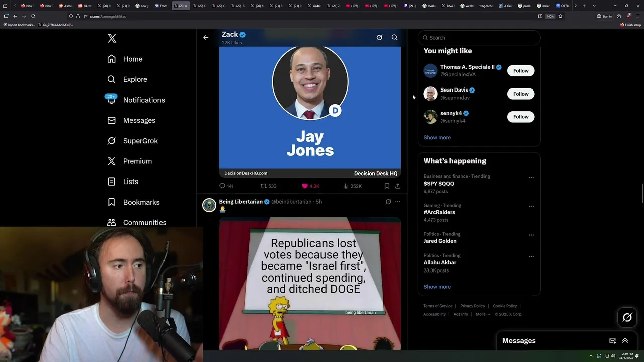Follow Thomas A. Speciale II

pos(521,71)
